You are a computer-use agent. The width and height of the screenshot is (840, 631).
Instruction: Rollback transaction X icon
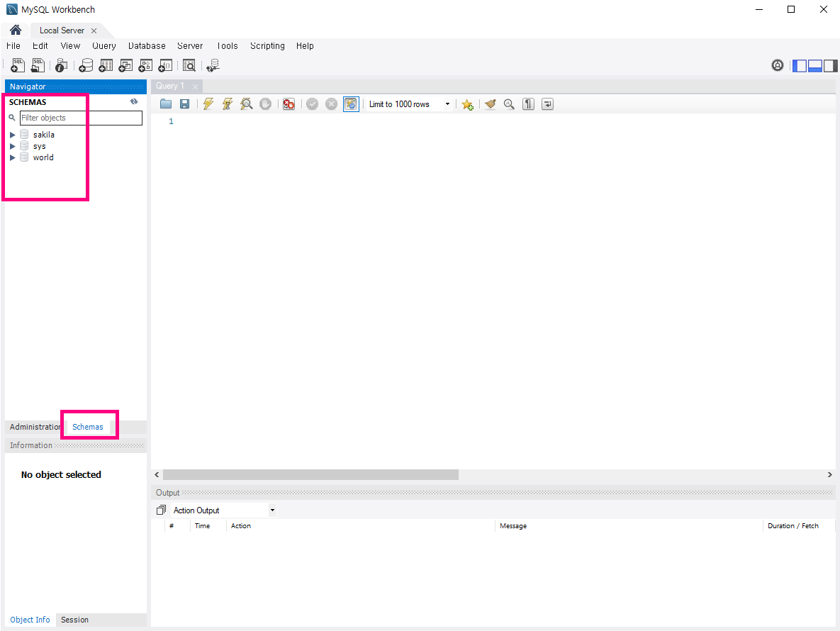click(x=332, y=104)
